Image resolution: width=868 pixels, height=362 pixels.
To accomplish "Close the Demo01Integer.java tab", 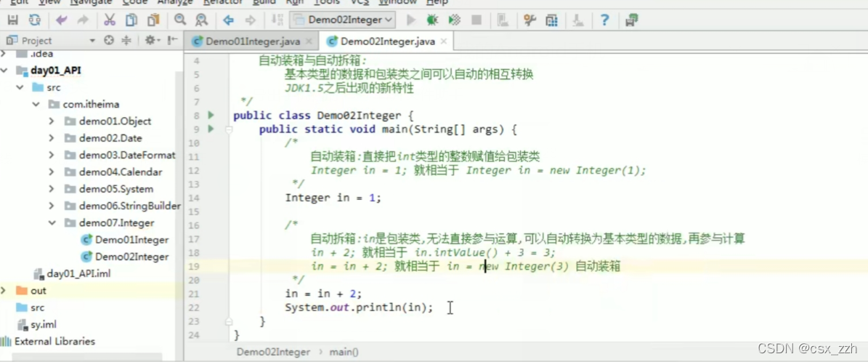I will point(309,41).
